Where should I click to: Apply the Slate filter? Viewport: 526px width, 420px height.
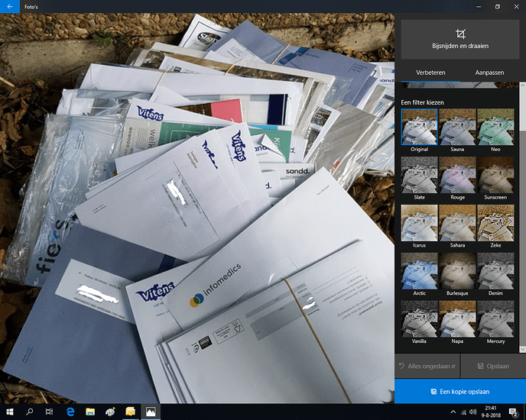tap(419, 175)
